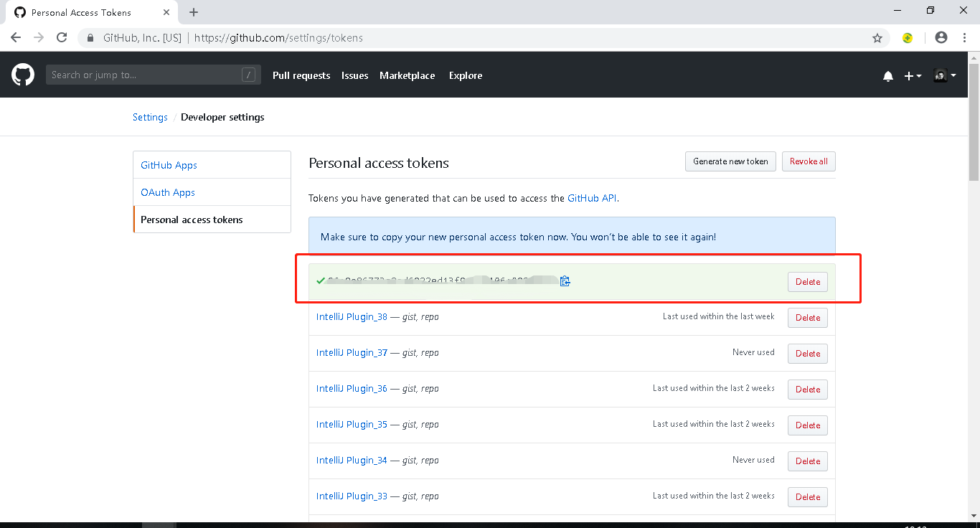Delete the IntelliJ Plugin_38 token
The width and height of the screenshot is (980, 528).
click(x=808, y=318)
